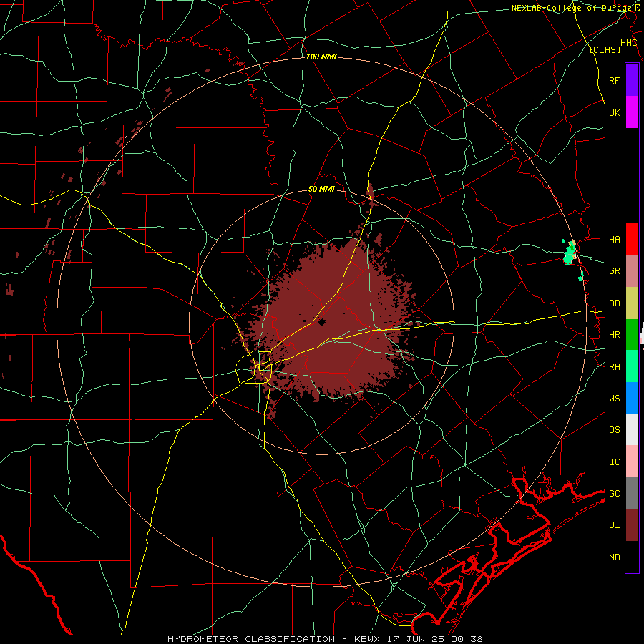Screen dimensions: 644x644
Task: Click the radar site black dot at center
Action: pos(322,321)
